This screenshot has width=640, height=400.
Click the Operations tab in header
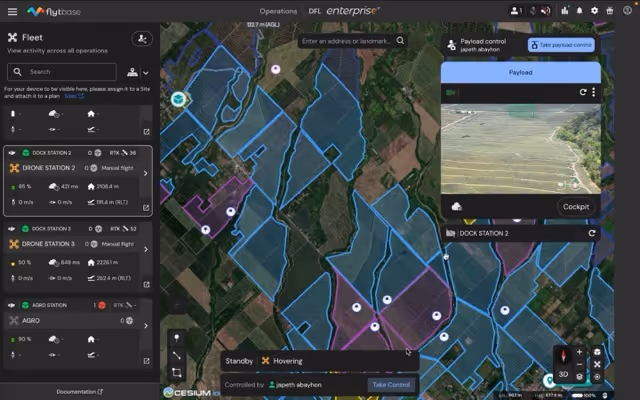point(278,11)
